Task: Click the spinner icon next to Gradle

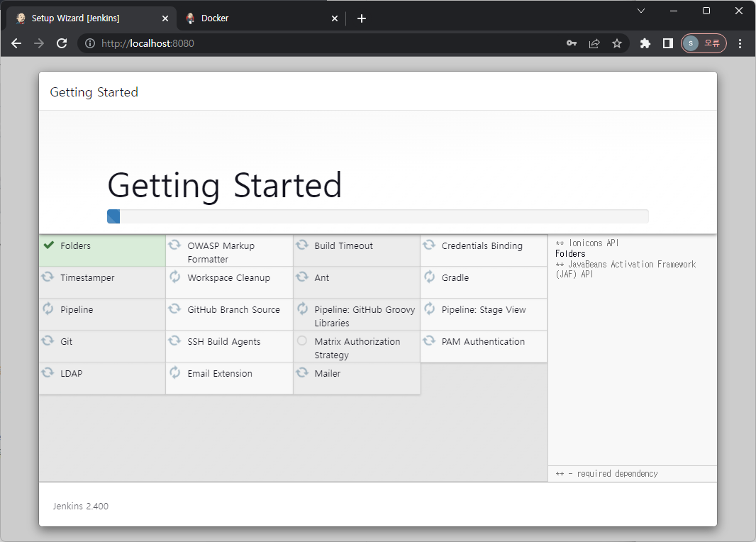Action: point(429,277)
